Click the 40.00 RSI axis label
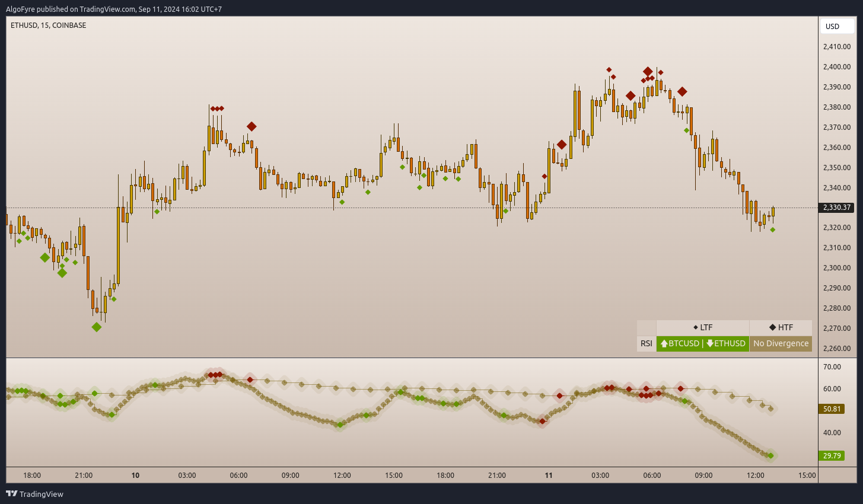This screenshot has height=504, width=863. coord(832,433)
